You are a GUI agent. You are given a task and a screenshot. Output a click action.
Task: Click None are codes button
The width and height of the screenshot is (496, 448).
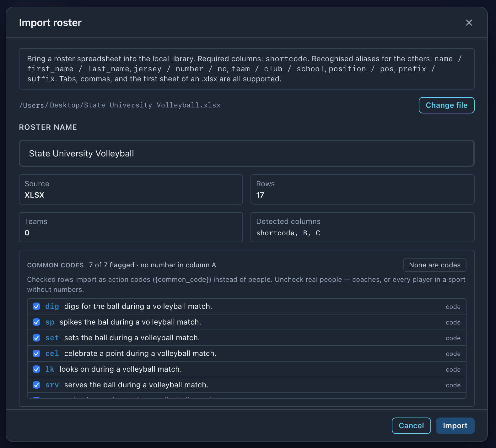(434, 265)
